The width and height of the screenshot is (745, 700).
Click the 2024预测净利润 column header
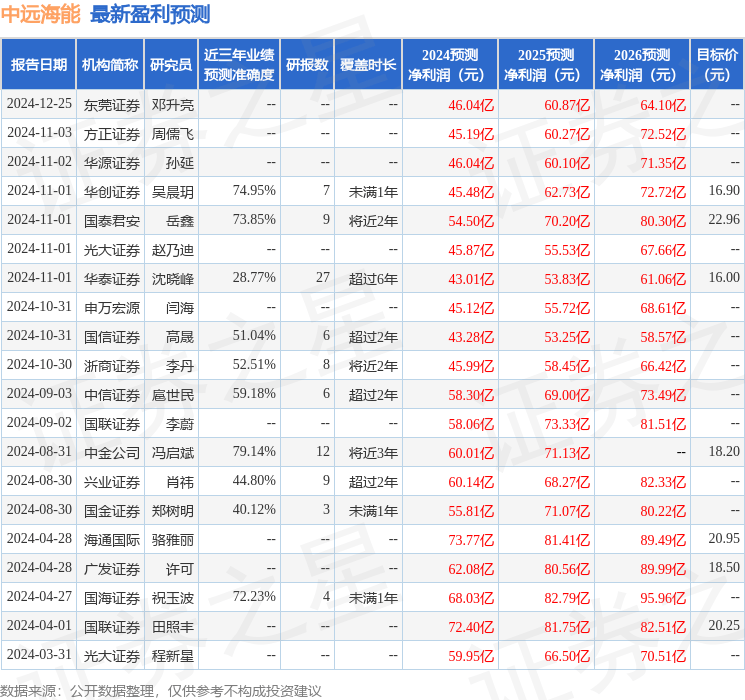(450, 64)
